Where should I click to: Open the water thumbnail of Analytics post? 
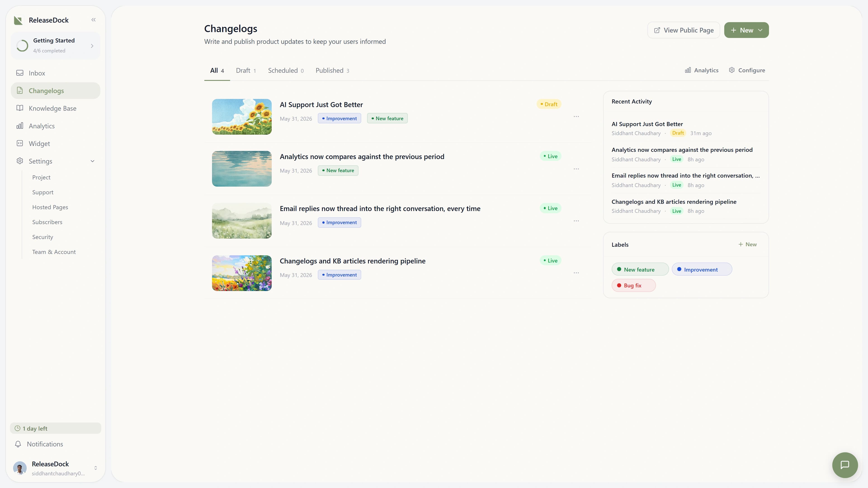(242, 168)
